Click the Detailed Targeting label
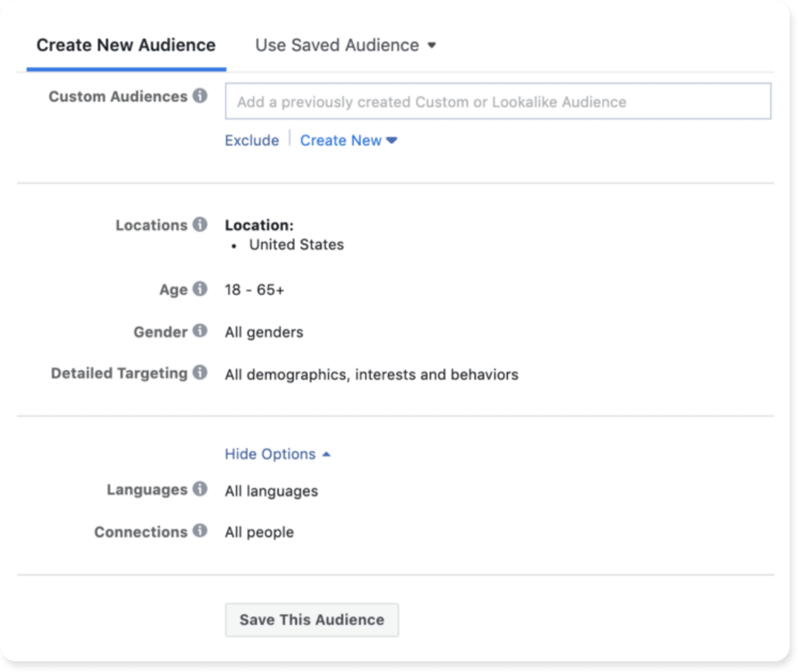Screen dimensions: 798x672 (120, 374)
